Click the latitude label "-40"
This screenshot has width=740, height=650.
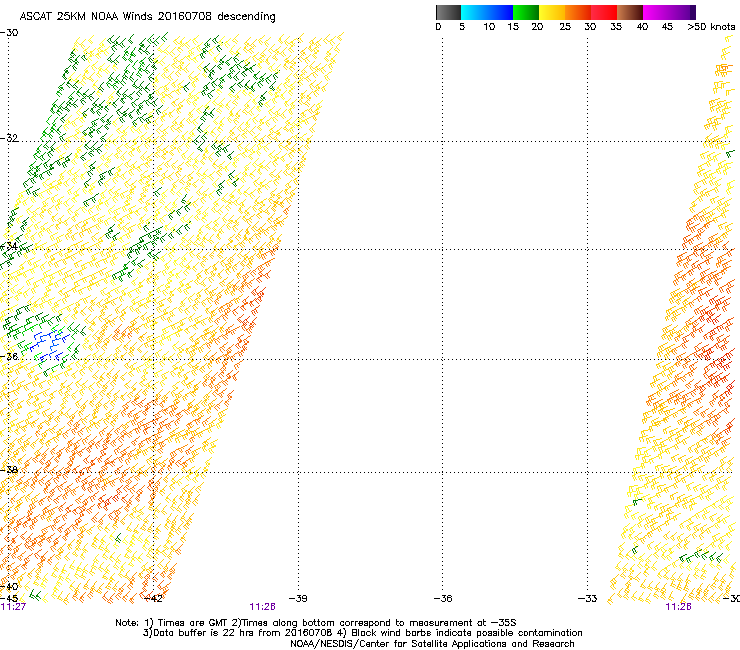click(x=9, y=587)
